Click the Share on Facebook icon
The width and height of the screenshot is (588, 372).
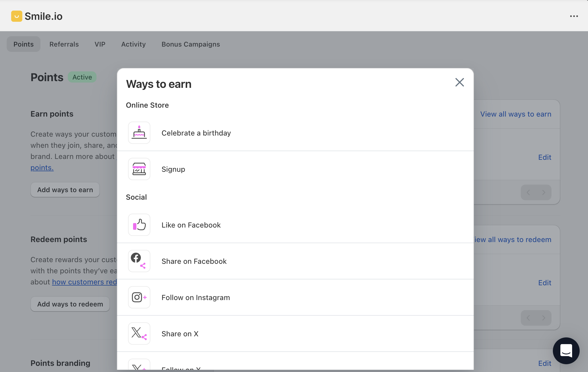click(x=139, y=261)
